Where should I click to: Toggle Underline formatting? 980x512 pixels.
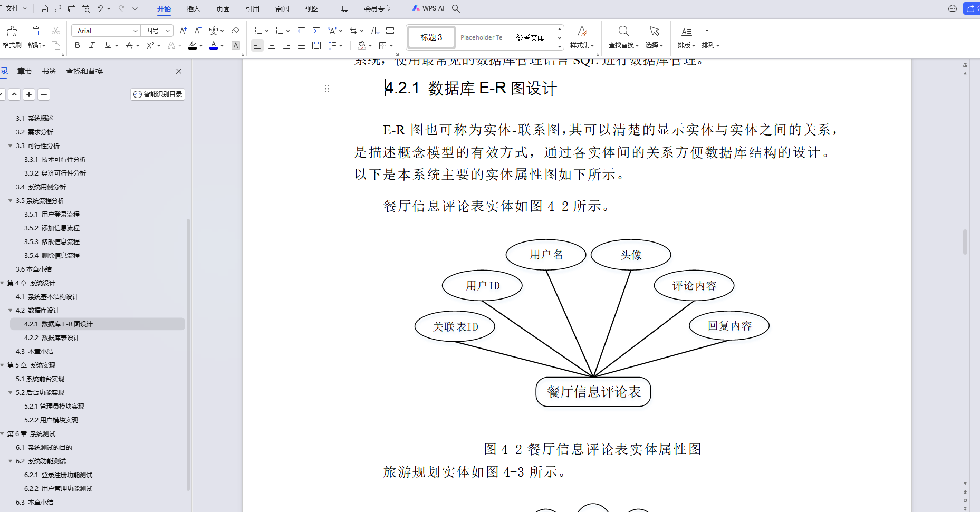(x=108, y=45)
